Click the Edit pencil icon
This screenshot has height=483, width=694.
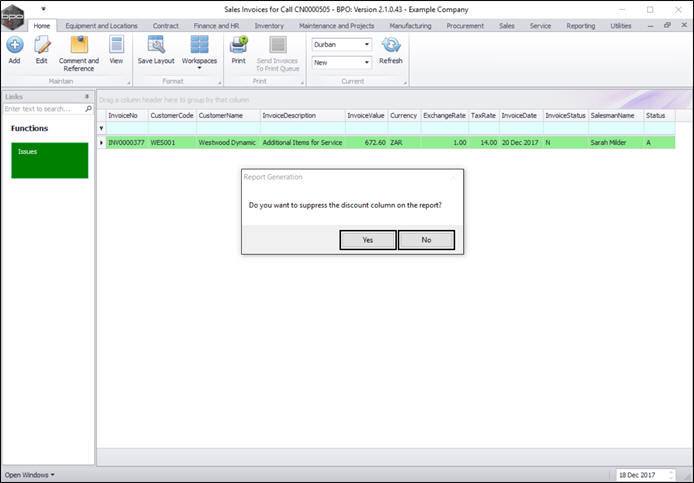coord(42,45)
